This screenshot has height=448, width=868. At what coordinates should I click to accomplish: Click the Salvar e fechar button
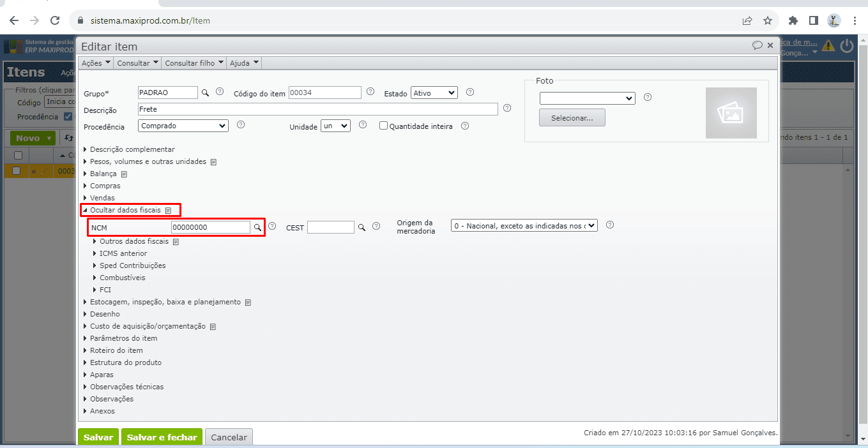pos(162,437)
